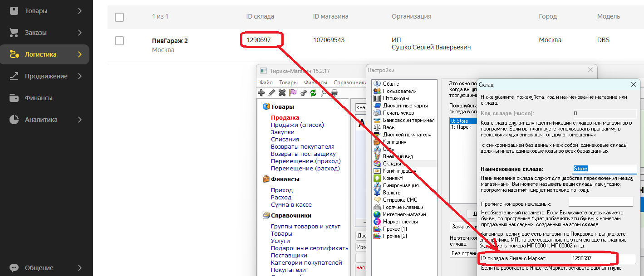644x276 pixels.
Task: Expand the Логистика sidebar chevron
Action: [80, 54]
